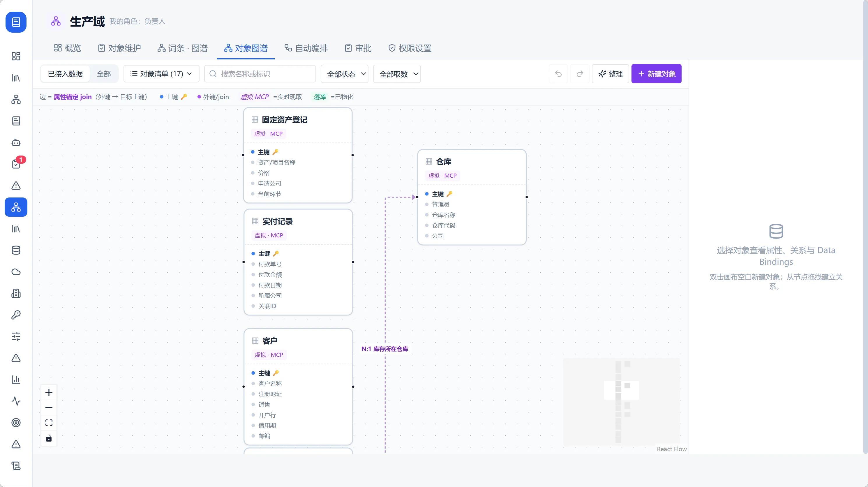Viewport: 868px width, 487px height.
Task: Go to the 审批 tab
Action: pos(358,48)
